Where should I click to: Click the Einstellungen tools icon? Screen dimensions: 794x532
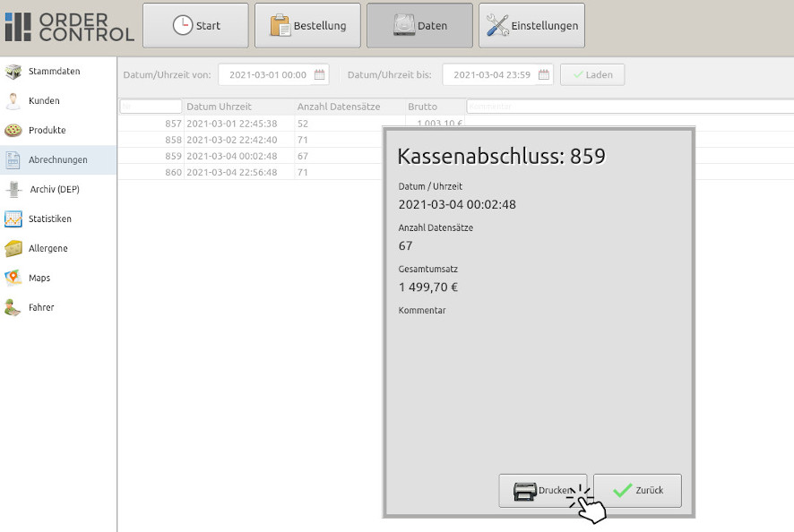pyautogui.click(x=497, y=25)
